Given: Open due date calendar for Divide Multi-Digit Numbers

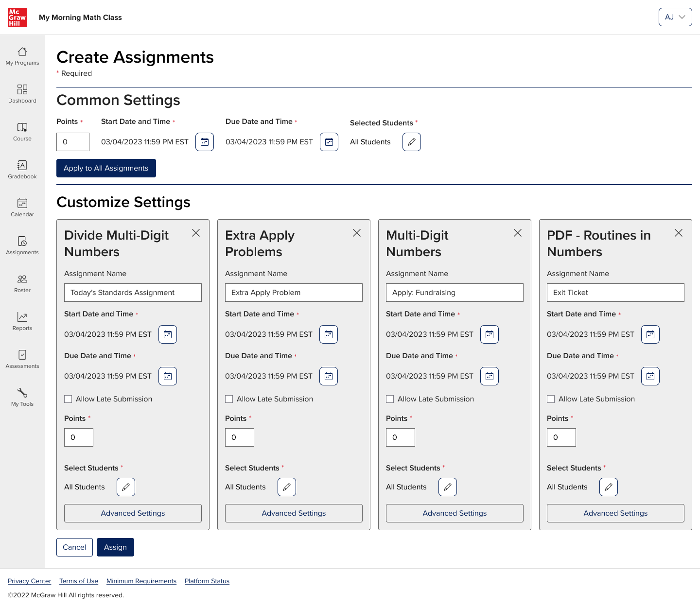Looking at the screenshot, I should [x=168, y=376].
